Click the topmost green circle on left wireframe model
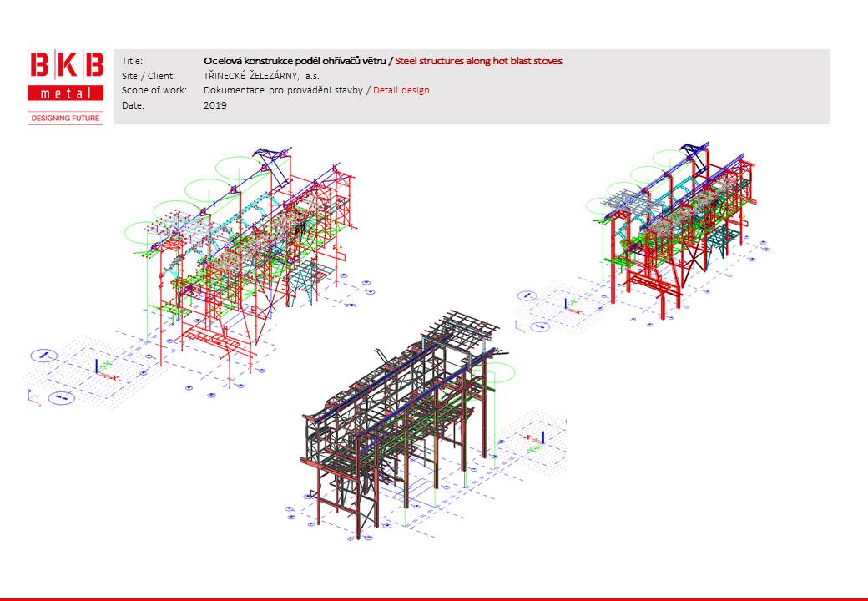Viewport: 868px width, 601px height. tap(235, 167)
